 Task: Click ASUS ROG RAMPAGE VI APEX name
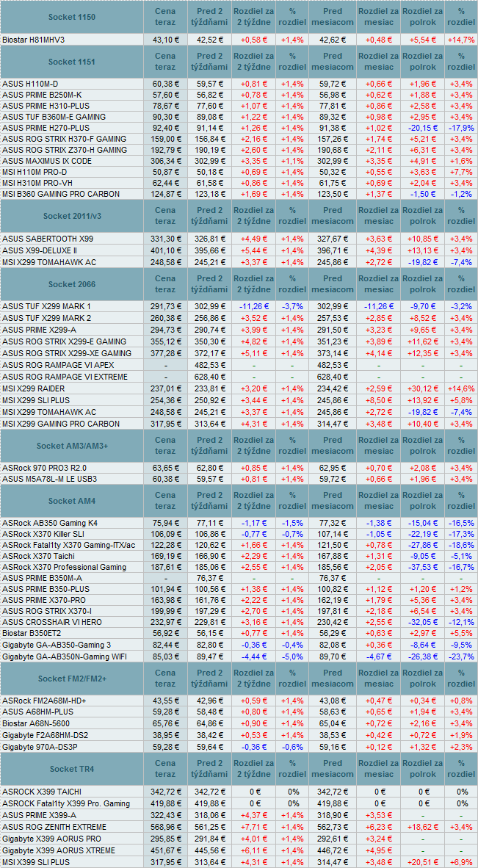tap(57, 365)
